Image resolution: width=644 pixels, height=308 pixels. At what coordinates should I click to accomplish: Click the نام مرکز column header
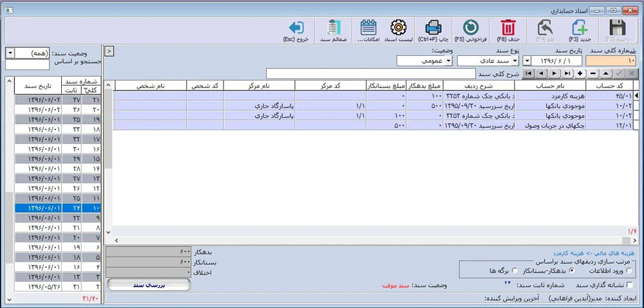click(259, 85)
